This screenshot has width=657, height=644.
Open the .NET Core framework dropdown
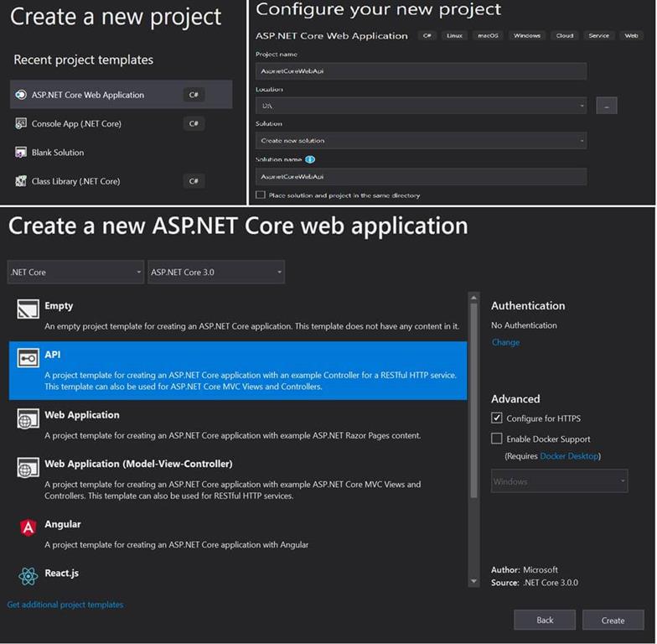(75, 272)
